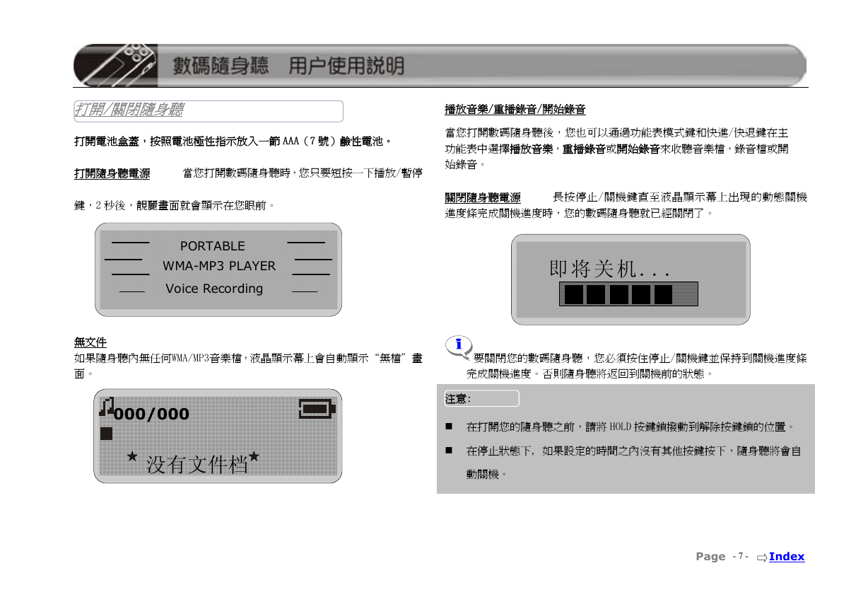Viewport: 868px width, 614px height.
Task: Click the star left of 没有文件档
Action: tap(131, 457)
